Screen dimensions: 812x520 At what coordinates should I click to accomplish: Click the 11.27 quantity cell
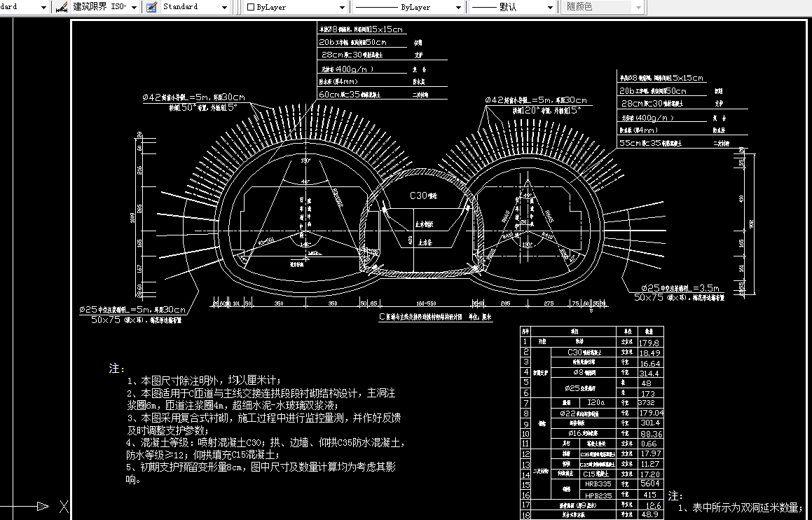pyautogui.click(x=650, y=463)
